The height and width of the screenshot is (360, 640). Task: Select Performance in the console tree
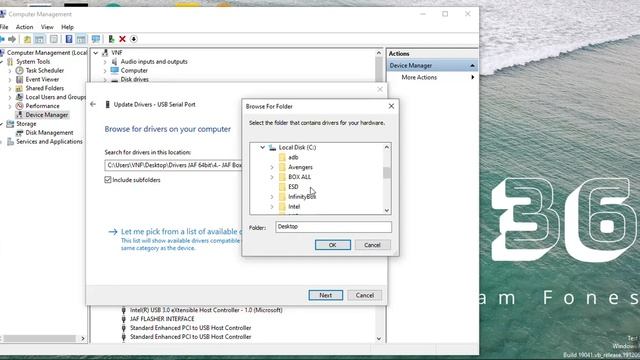[42, 106]
